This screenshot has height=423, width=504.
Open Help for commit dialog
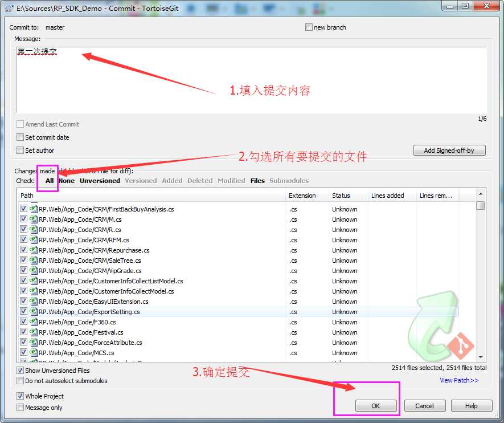click(x=472, y=406)
